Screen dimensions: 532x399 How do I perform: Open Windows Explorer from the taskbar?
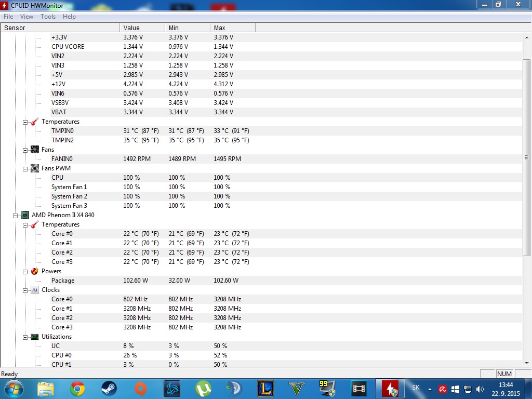pyautogui.click(x=46, y=389)
